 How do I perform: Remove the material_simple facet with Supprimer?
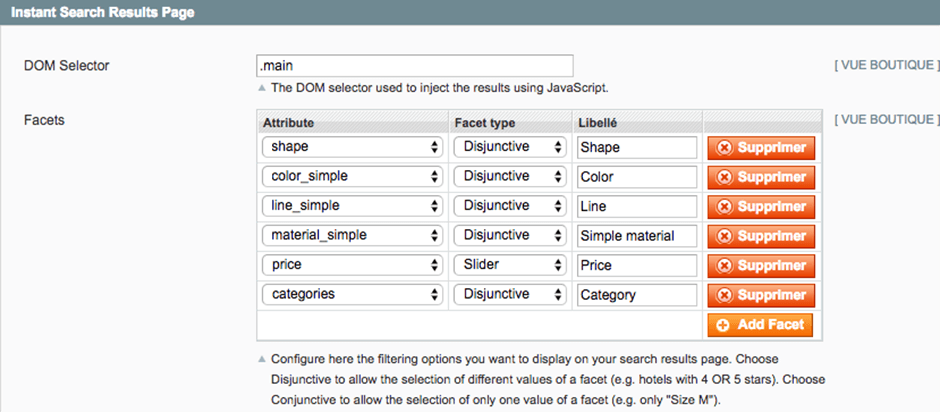761,236
